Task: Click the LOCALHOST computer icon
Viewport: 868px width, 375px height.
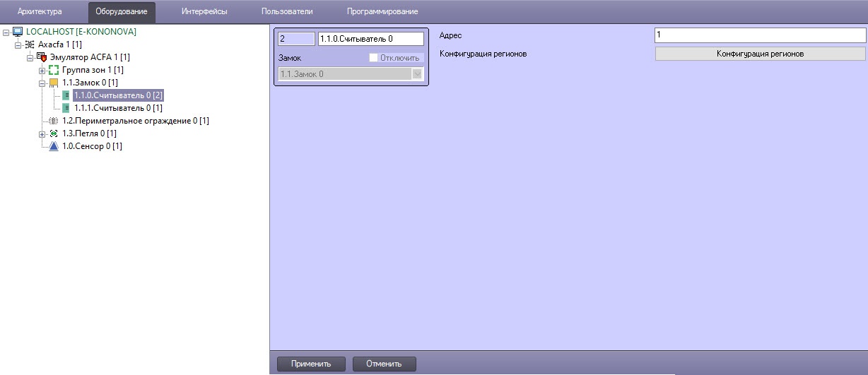Action: [x=18, y=32]
